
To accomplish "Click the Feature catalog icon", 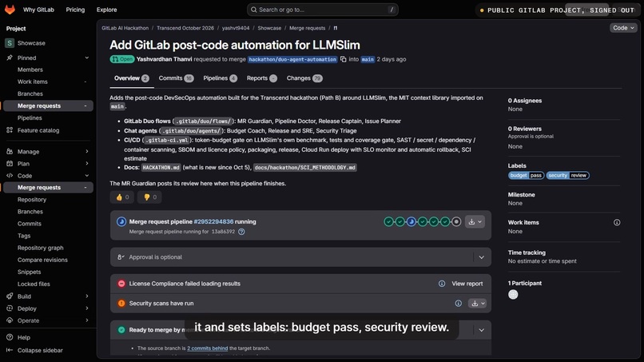I will 10,130.
